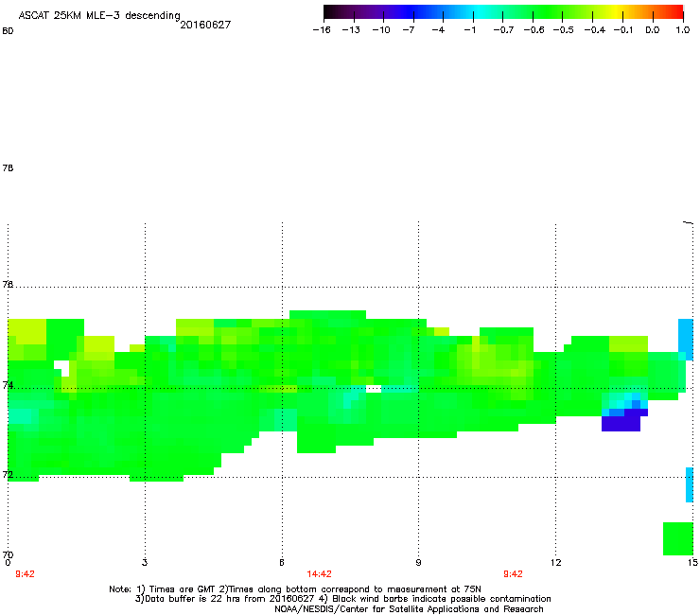Click the longitude axis label '9'
700x615 pixels.
point(418,563)
